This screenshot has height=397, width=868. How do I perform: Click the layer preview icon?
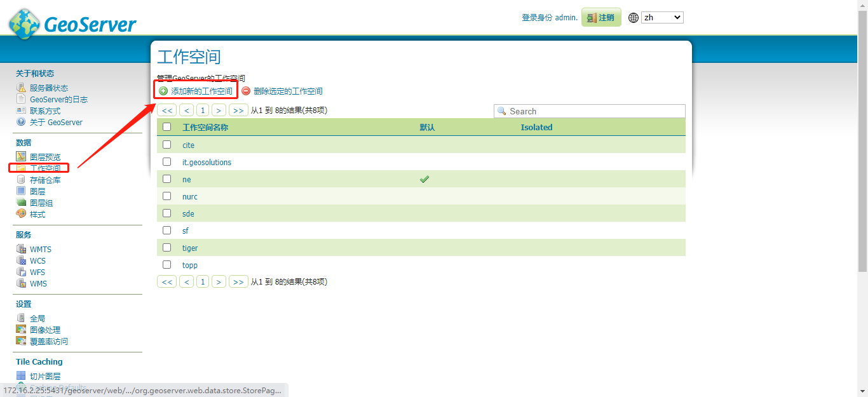[x=21, y=157]
